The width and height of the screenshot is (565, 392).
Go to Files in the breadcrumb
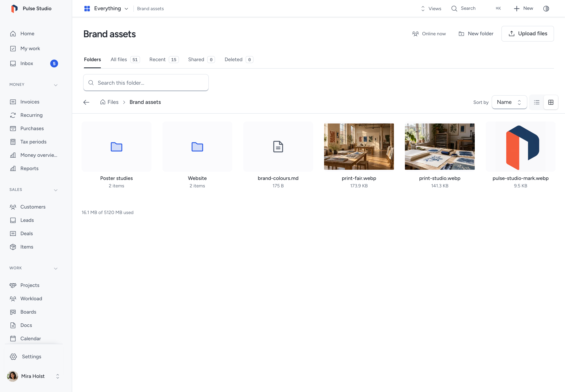pyautogui.click(x=109, y=102)
